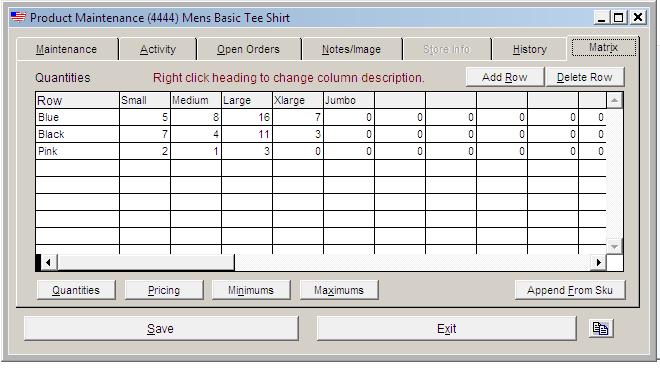Switch matrix to Pricing view
The height and width of the screenshot is (375, 660).
pyautogui.click(x=164, y=290)
